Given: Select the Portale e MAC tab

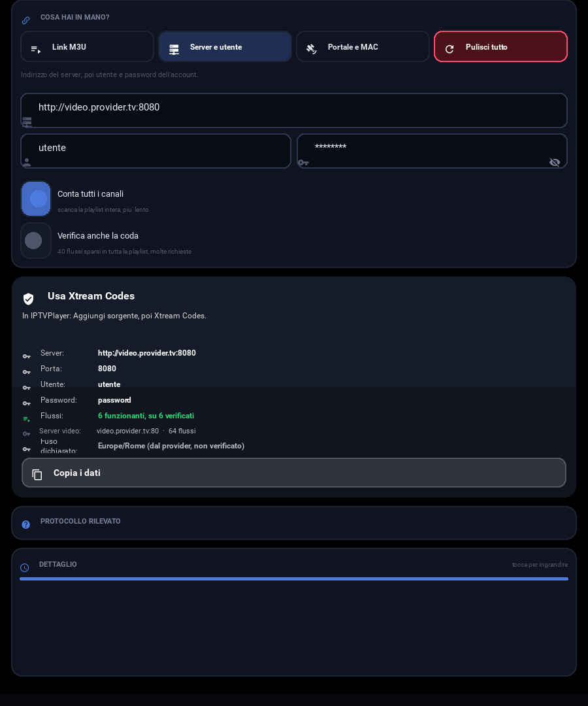Looking at the screenshot, I should pyautogui.click(x=363, y=47).
